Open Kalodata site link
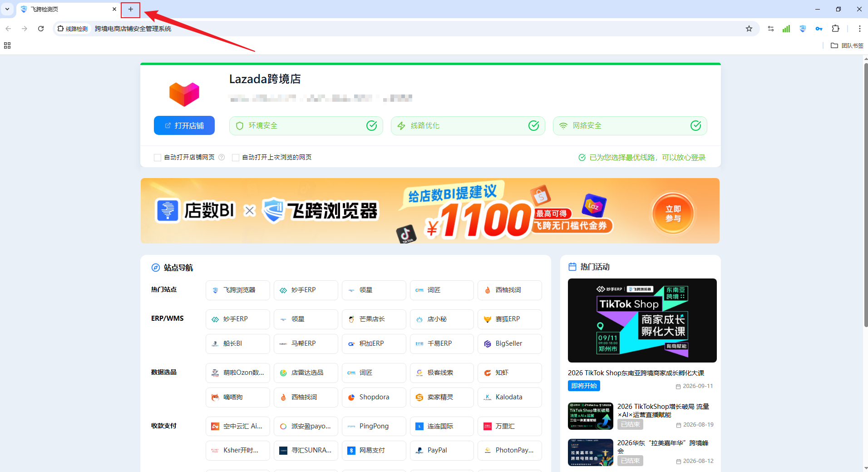This screenshot has width=868, height=472. (510, 397)
